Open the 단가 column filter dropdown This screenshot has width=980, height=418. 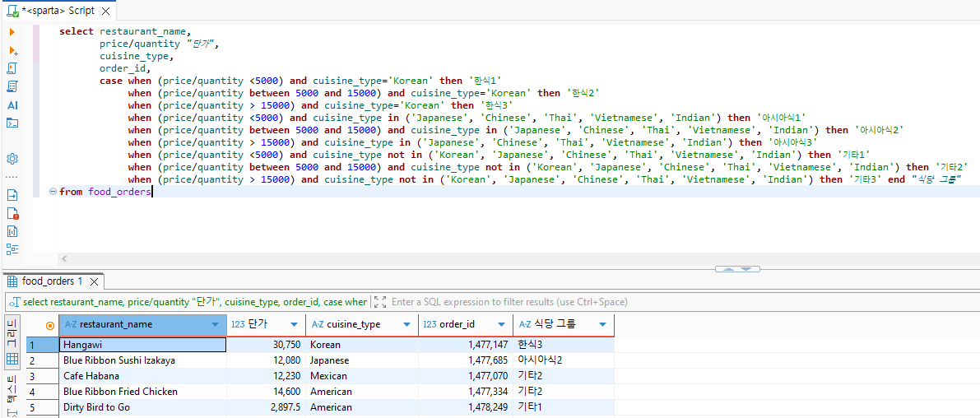[295, 325]
